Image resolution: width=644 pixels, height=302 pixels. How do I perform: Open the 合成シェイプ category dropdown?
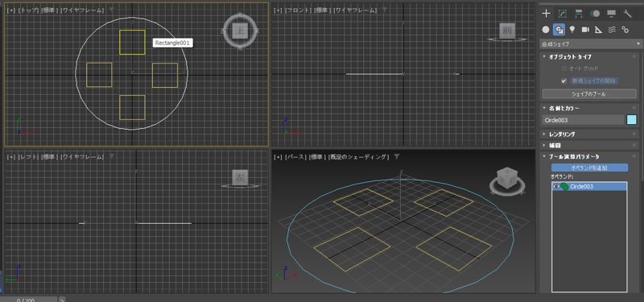[591, 43]
